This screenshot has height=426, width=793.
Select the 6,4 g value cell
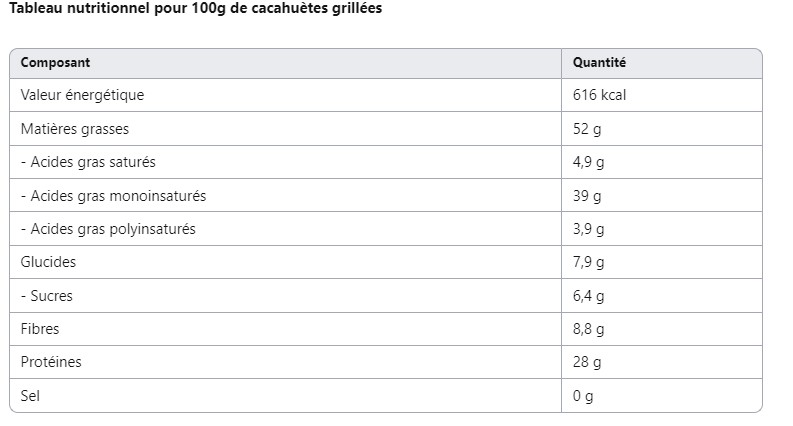click(589, 296)
